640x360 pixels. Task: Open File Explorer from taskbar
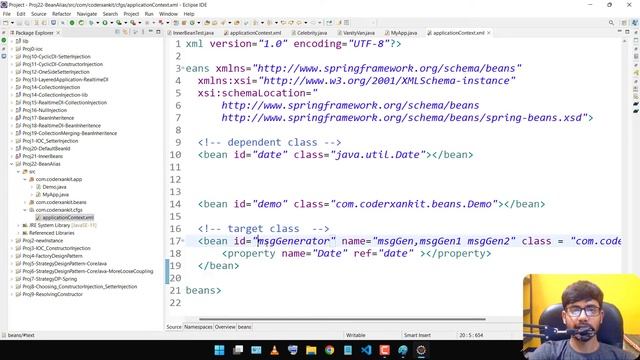311,350
